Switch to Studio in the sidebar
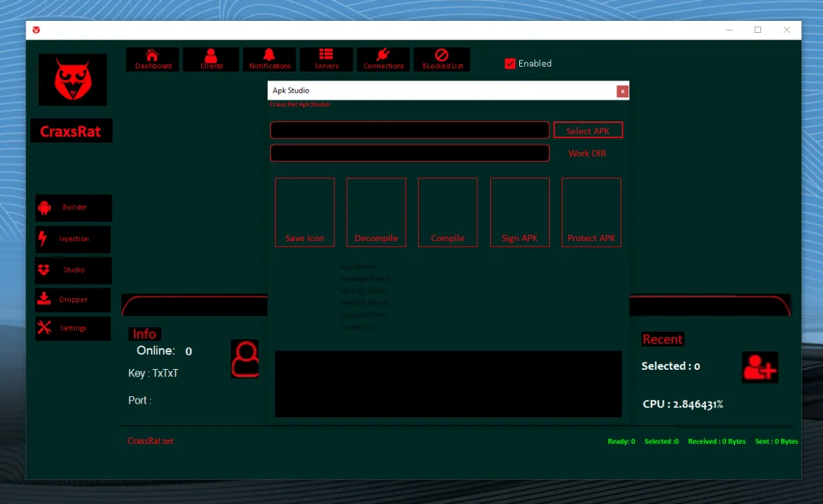 click(73, 270)
